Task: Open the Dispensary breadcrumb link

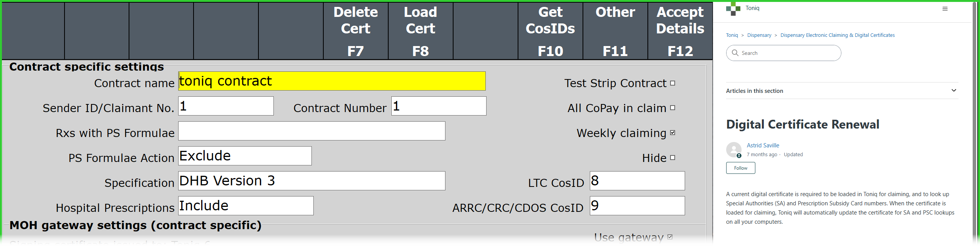Action: pos(759,35)
